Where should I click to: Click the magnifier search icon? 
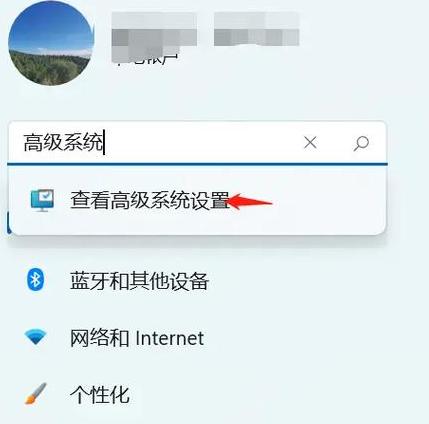click(361, 143)
